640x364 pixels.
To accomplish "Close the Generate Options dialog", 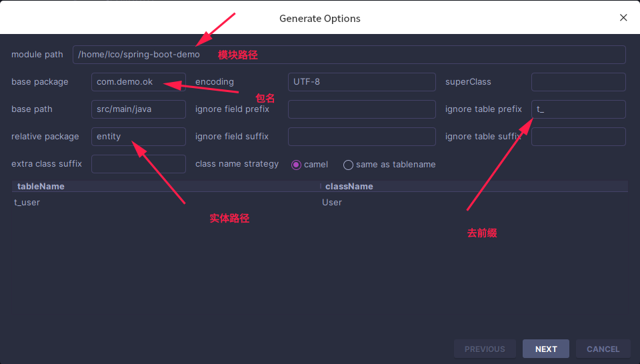I will [x=623, y=18].
